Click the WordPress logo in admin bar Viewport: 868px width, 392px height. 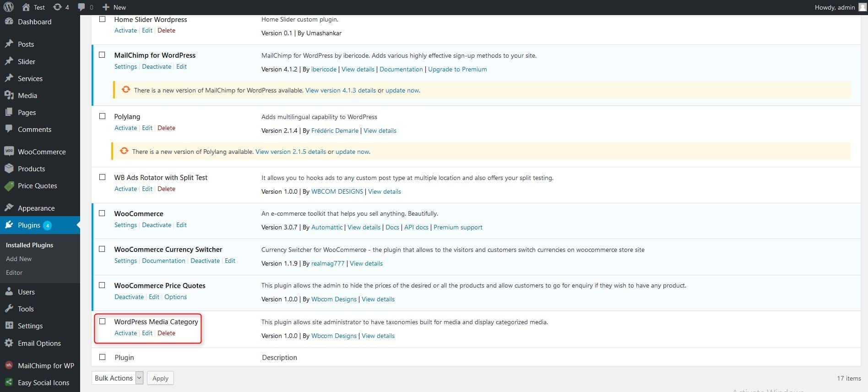click(x=8, y=7)
